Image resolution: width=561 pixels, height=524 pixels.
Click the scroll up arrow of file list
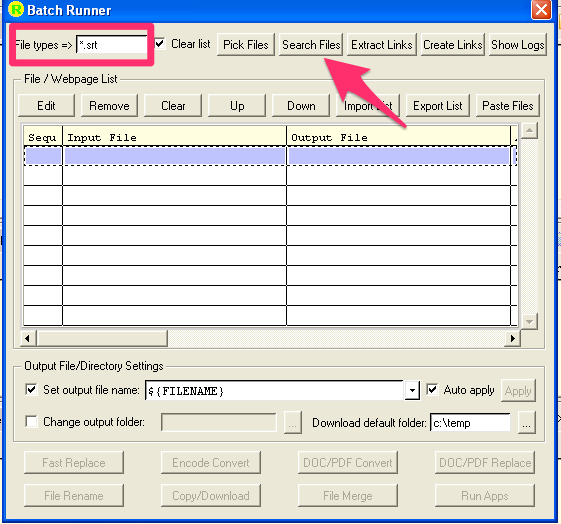pyautogui.click(x=529, y=131)
